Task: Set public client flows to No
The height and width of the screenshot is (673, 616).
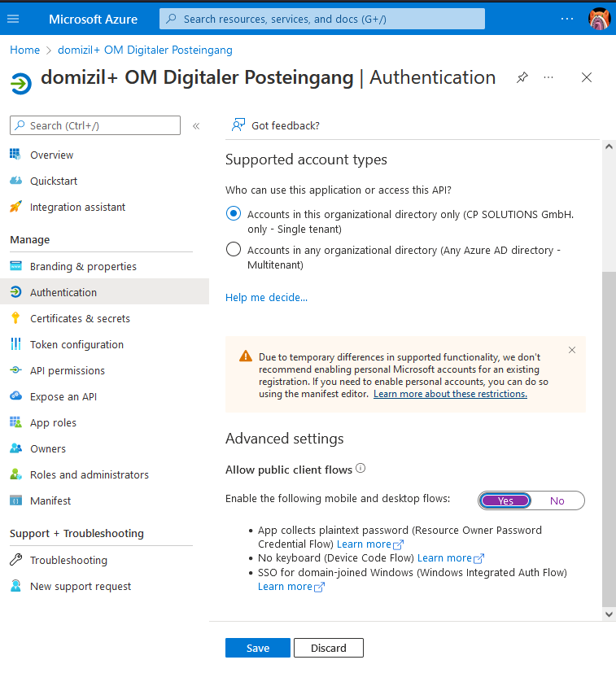Action: 557,500
